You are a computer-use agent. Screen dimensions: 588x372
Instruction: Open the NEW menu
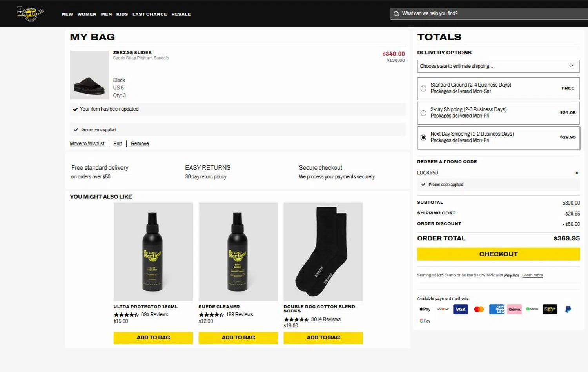click(x=67, y=14)
